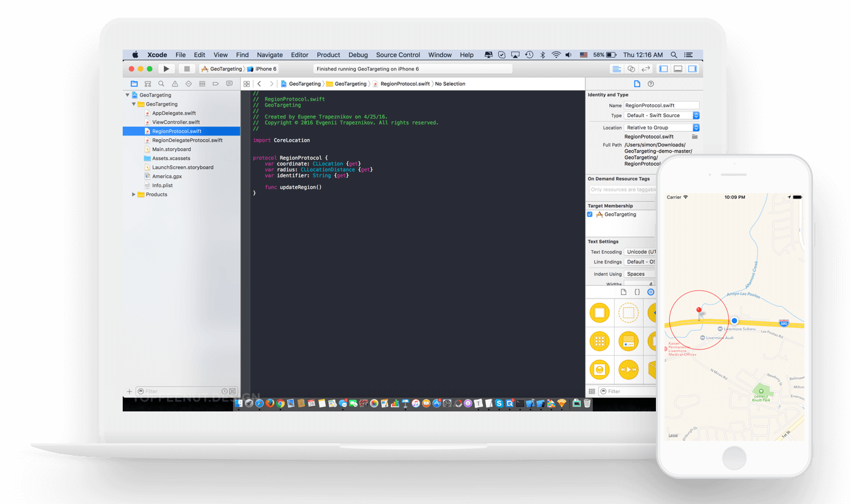Choose iPhone 6 as run destination
This screenshot has height=504, width=851.
pos(265,69)
